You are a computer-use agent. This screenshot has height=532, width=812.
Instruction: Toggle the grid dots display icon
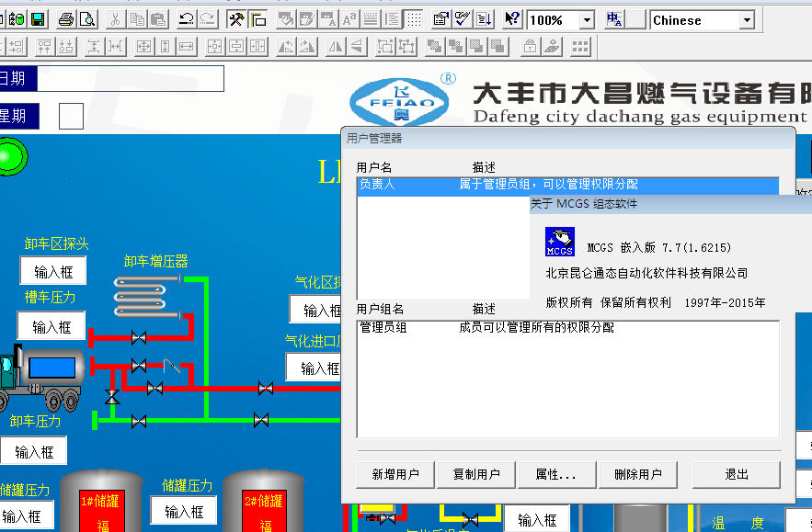click(415, 19)
